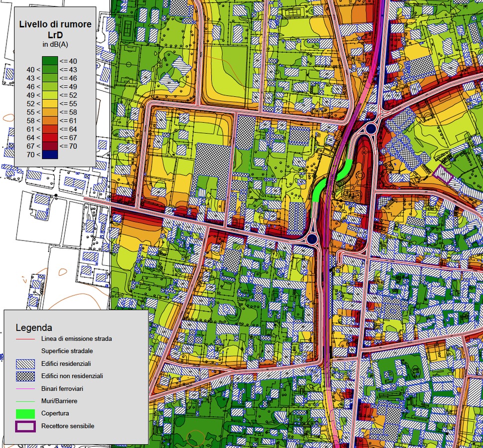The image size is (483, 448).
Task: Click the lower dark blue roundabout on map
Action: click(x=312, y=239)
